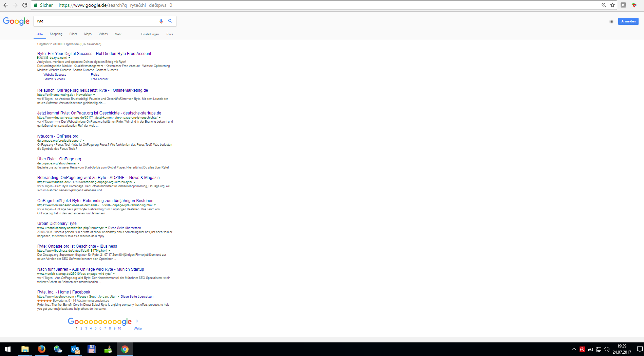This screenshot has height=356, width=644.
Task: Open Über Ryte - OnPage.org result
Action: point(59,159)
